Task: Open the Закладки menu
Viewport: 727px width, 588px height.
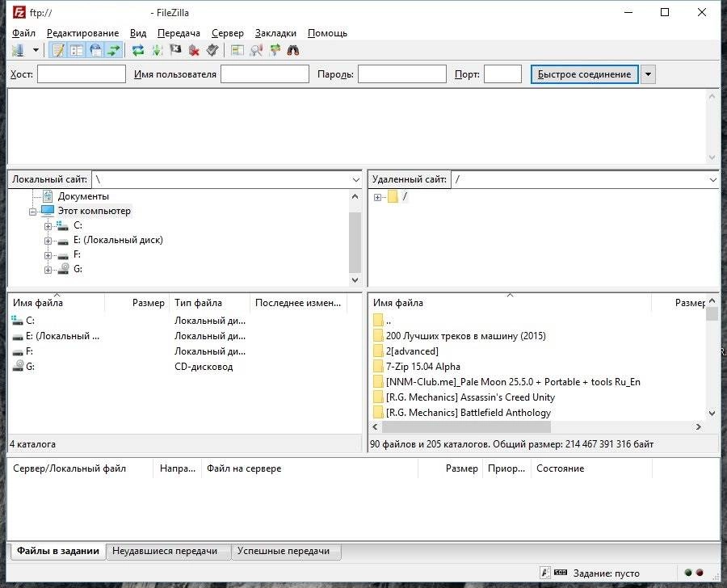Action: coord(275,33)
